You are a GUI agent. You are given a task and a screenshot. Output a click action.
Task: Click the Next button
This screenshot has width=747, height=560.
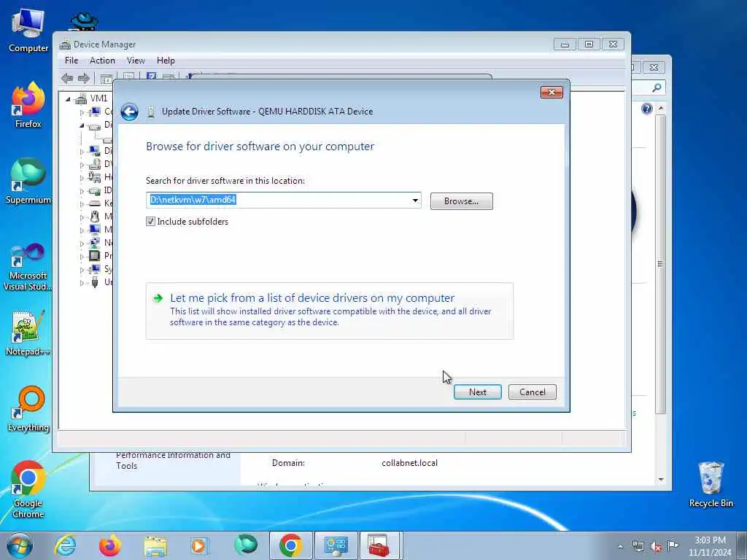click(x=477, y=392)
